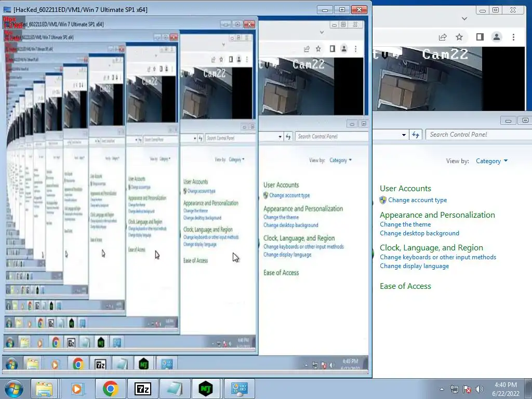The image size is (532, 399).
Task: Click Start button inside the largest HacKed remote view
Action: [11, 364]
